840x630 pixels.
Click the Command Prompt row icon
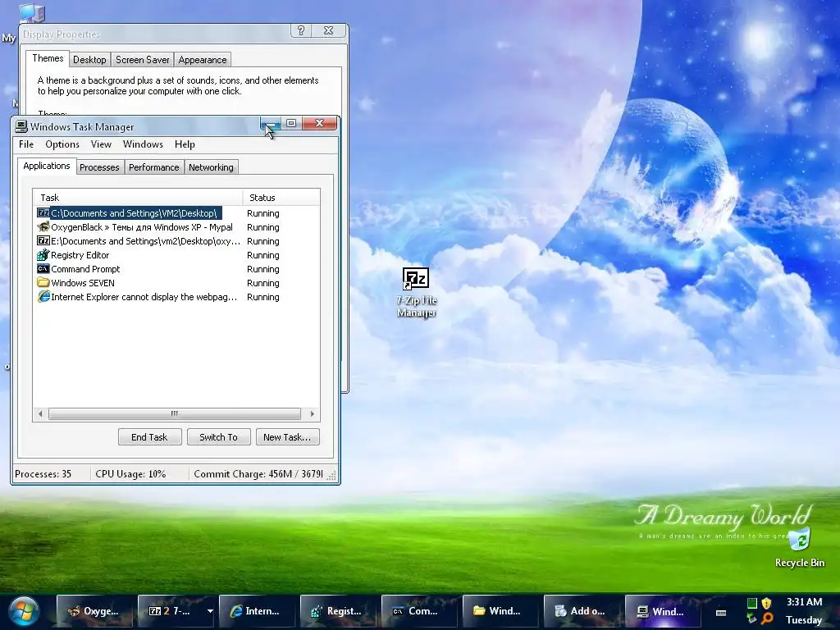(43, 269)
